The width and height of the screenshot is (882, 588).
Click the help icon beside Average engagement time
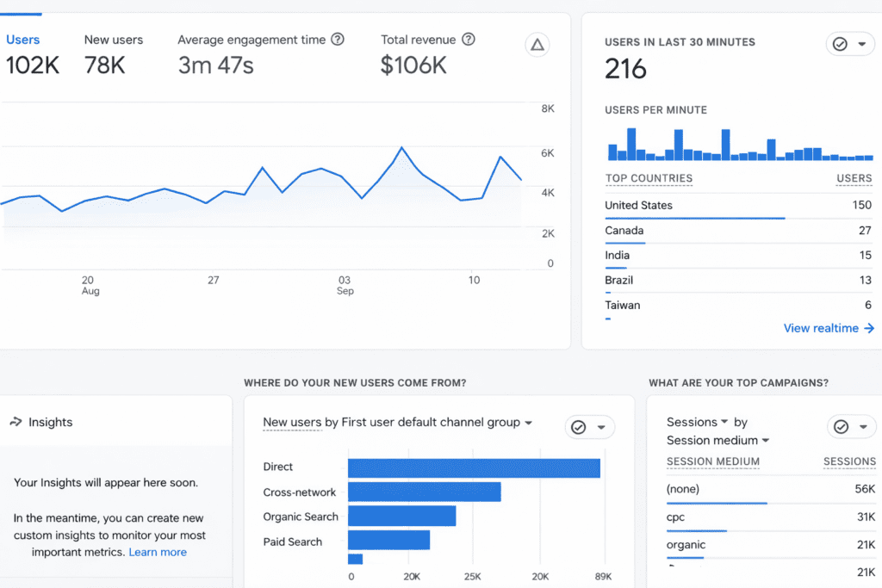tap(339, 40)
